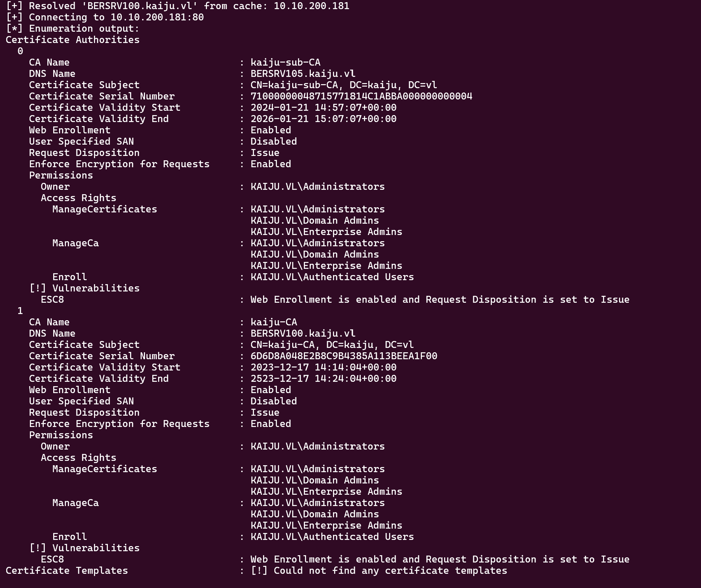Screen dimensions: 701x588
Task: Click the Certificate Templates label
Action: pos(67,571)
